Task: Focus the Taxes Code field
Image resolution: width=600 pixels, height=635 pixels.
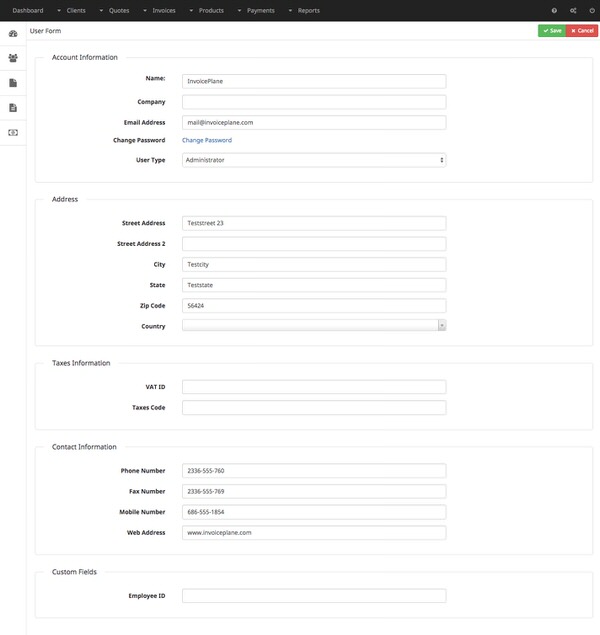Action: 314,407
